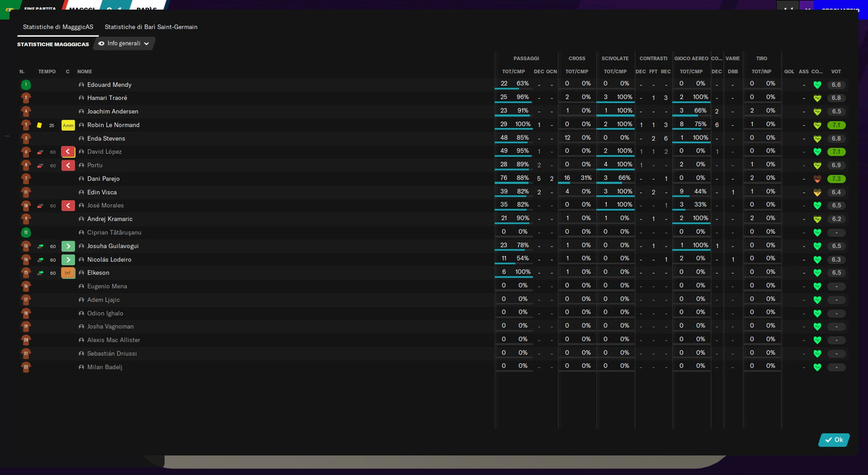Click the small substitution arrows icon in Elkeson's row
This screenshot has height=475, width=868.
tap(40, 273)
